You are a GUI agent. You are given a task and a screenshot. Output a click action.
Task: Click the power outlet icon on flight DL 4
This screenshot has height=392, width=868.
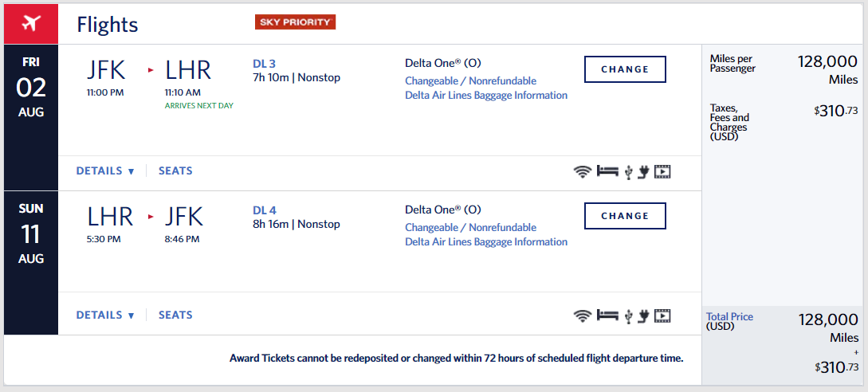643,316
